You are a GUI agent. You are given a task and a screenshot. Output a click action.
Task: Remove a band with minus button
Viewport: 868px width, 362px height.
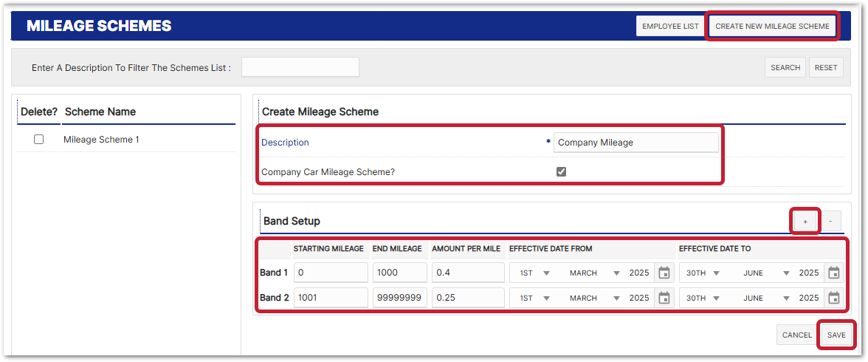pos(830,221)
